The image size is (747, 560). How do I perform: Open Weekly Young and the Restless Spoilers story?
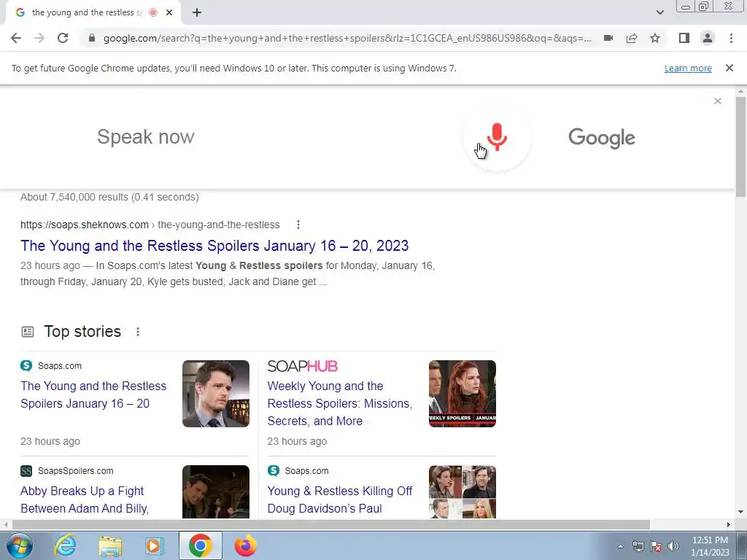tap(340, 403)
